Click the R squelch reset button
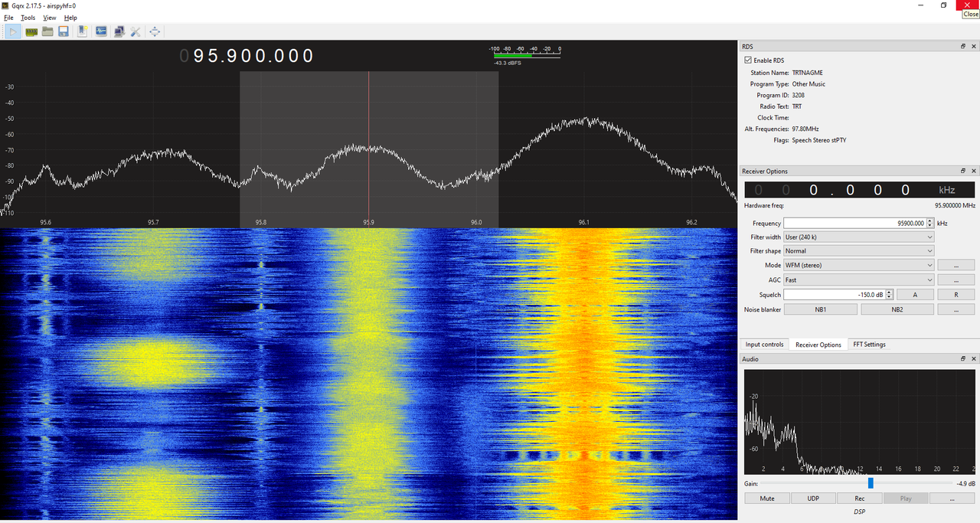 tap(956, 294)
